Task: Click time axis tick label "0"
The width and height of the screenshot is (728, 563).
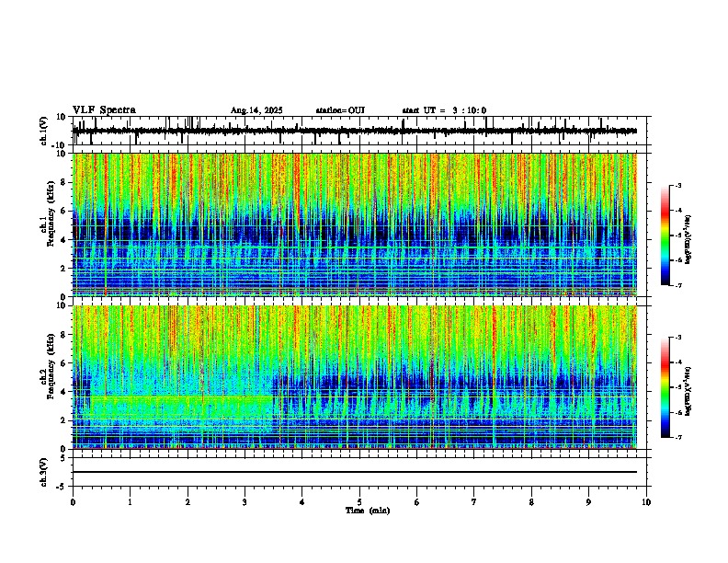Action: pyautogui.click(x=73, y=502)
